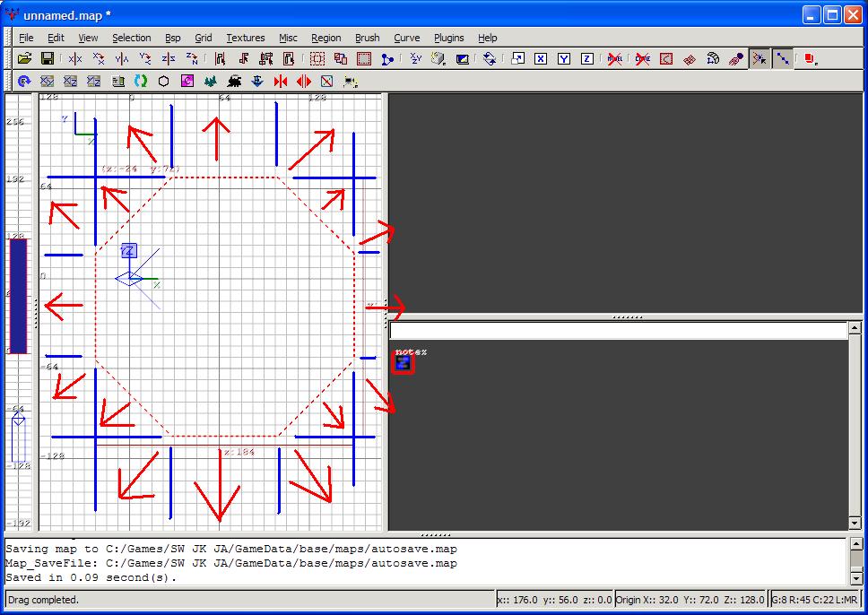Click the Open map folder icon
This screenshot has width=868, height=615.
click(x=24, y=58)
